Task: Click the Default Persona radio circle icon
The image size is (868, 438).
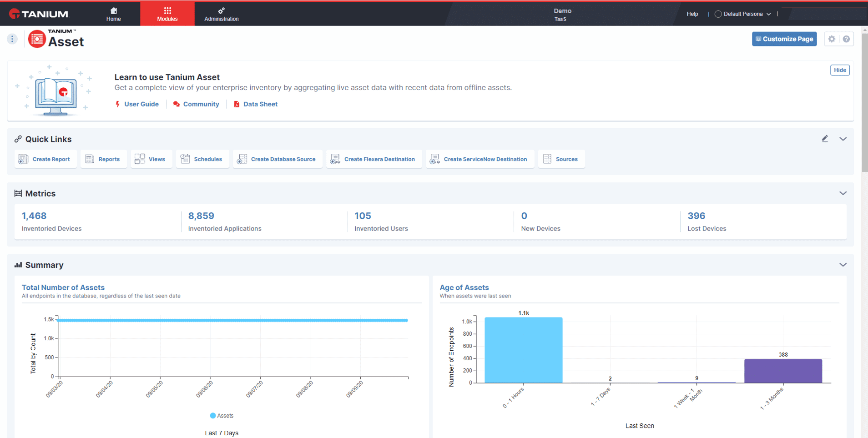Action: tap(718, 14)
